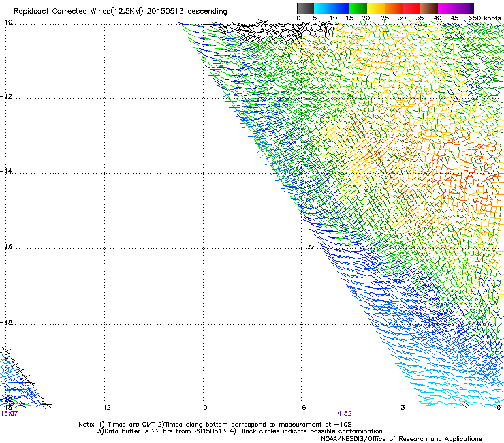Viewport: 504px width, 443px height.
Task: Click the purple 14:32 time stamp
Action: click(x=343, y=414)
